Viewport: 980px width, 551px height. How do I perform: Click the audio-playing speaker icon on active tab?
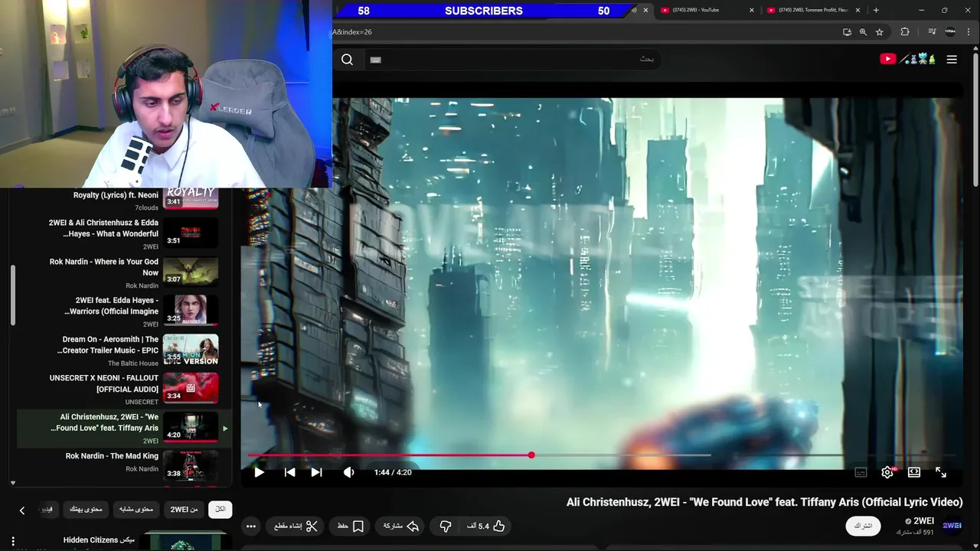tap(634, 10)
